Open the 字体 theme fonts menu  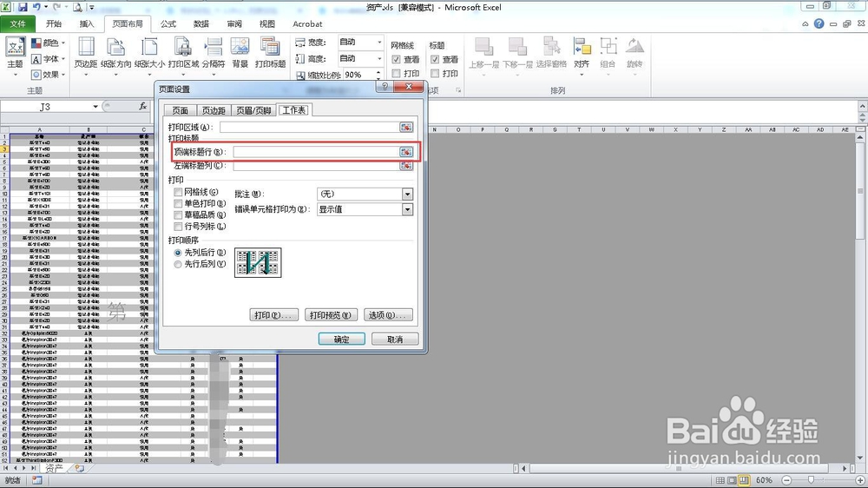pos(48,59)
